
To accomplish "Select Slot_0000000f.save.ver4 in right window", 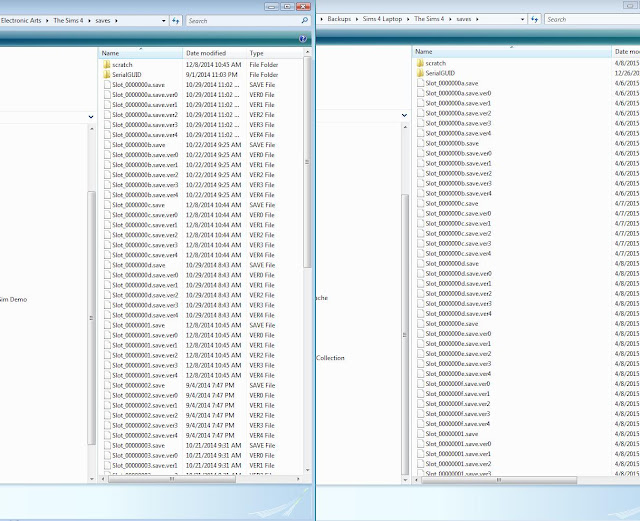I will point(458,424).
